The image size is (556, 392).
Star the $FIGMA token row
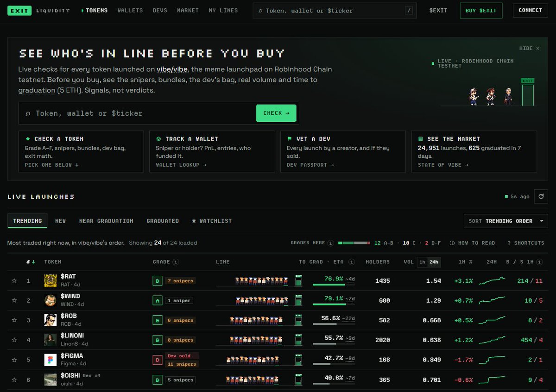(14, 360)
